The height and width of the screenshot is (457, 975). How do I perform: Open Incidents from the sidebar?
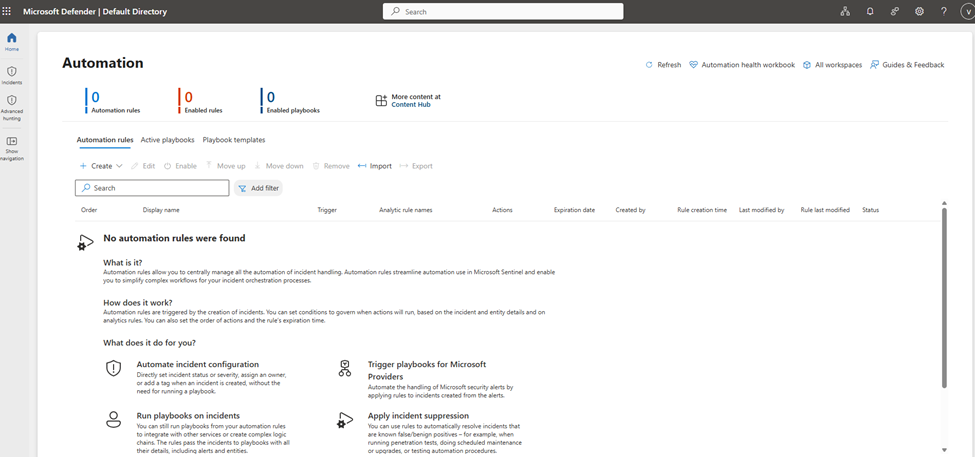pos(12,75)
